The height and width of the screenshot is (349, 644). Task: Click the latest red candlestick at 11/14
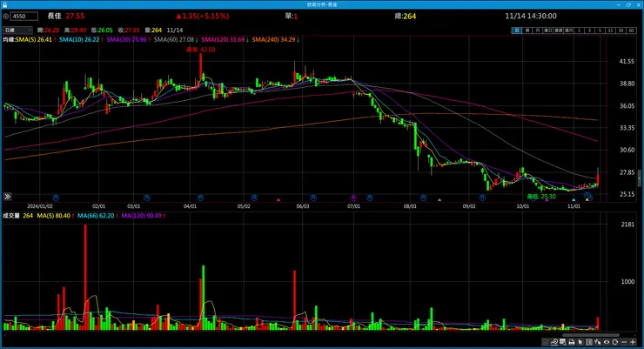598,179
